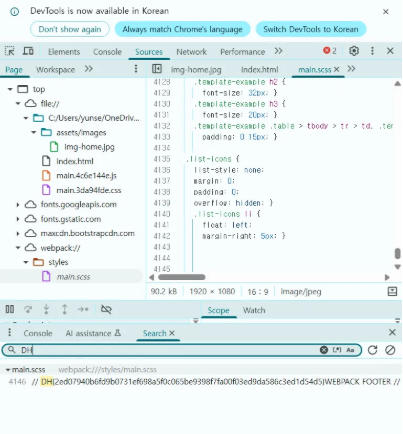Screen dimensions: 403x434
Task: Activate the inspect element picker icon
Action: coord(10,51)
